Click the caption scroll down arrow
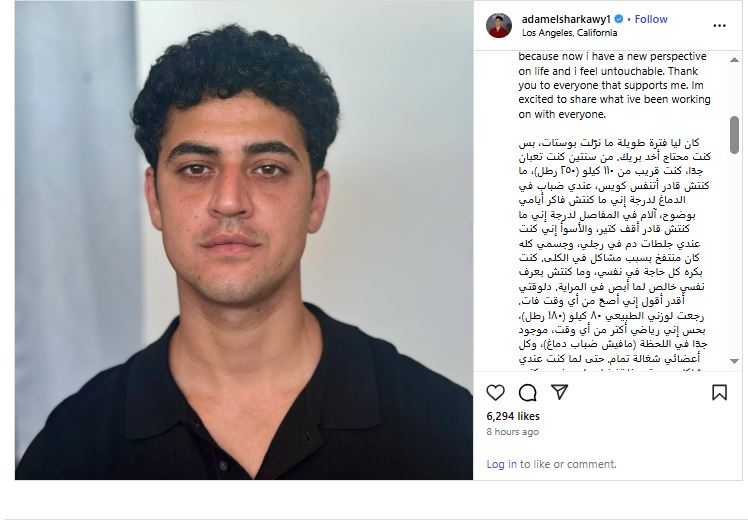 click(x=734, y=361)
